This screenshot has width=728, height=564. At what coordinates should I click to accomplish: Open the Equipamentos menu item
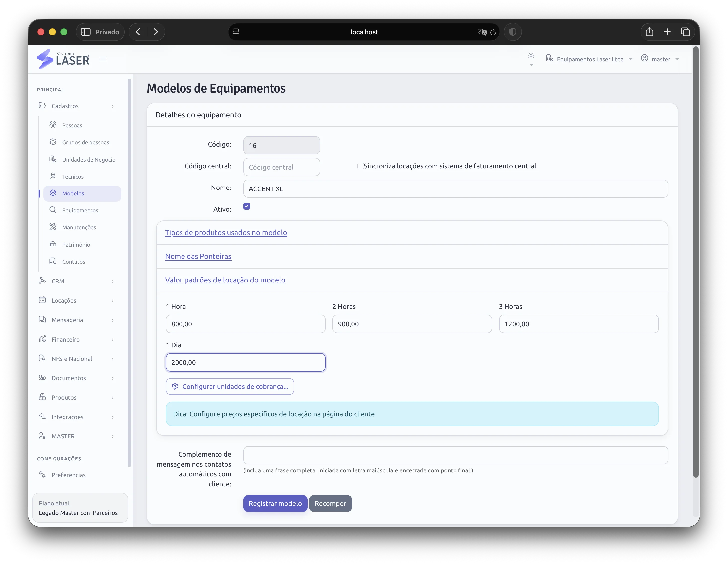82,210
